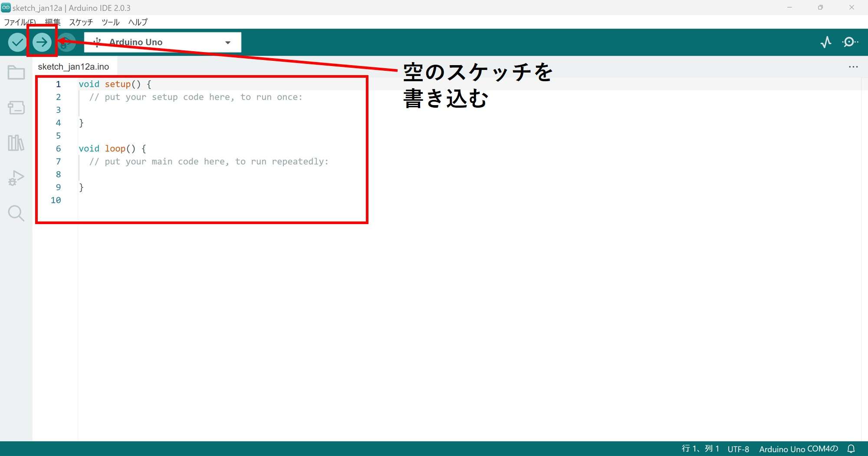Viewport: 868px width, 456px height.
Task: Click the 行 1、列 1 cursor position
Action: pos(700,449)
